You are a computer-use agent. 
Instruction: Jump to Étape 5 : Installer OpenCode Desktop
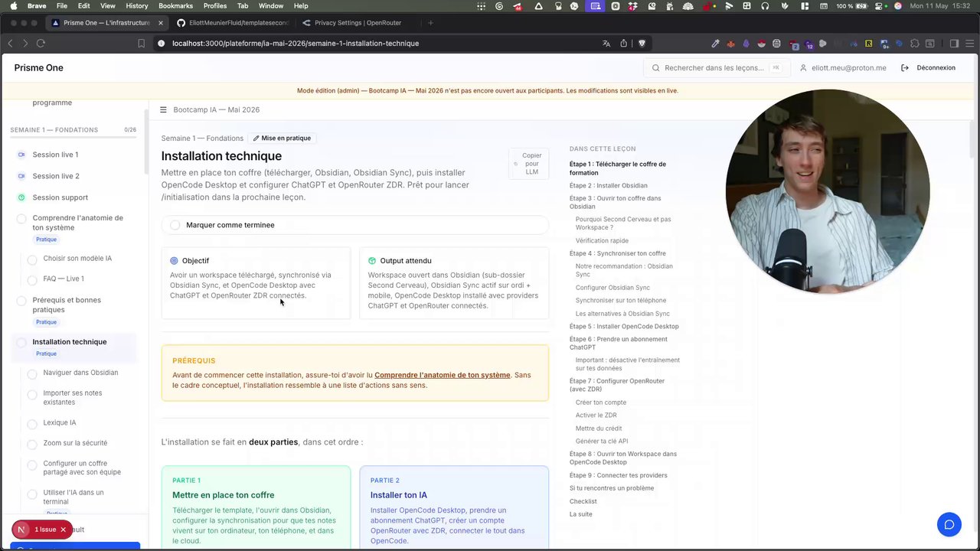pos(624,327)
